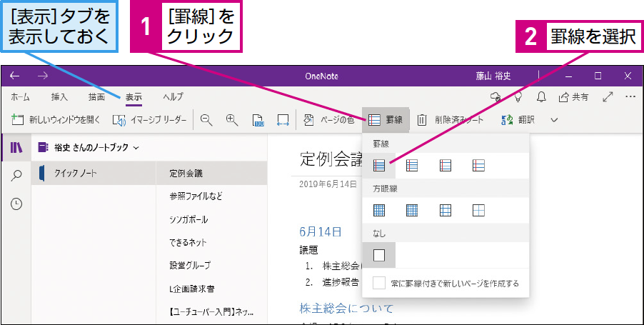Click the zoom in magnifier icon
Screen dimensions: 644x325
pyautogui.click(x=232, y=120)
